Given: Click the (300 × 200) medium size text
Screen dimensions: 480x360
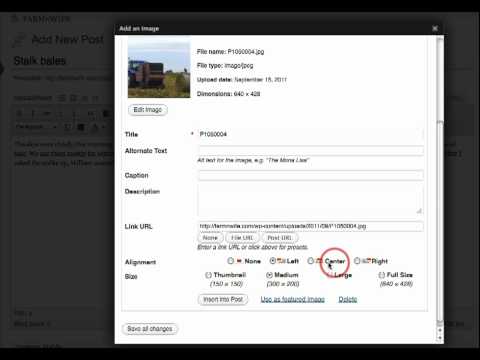Looking at the screenshot, I should click(x=283, y=284).
